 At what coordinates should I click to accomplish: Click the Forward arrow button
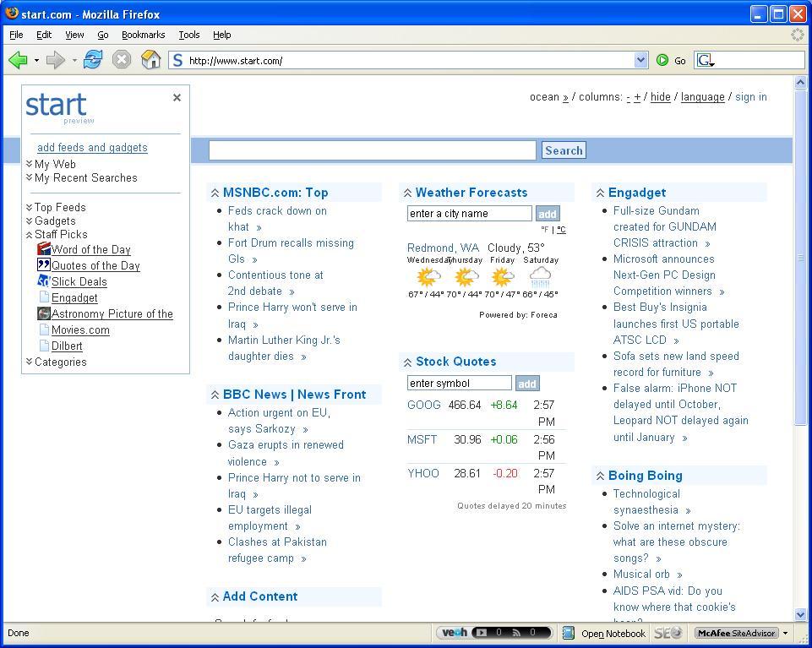(56, 60)
